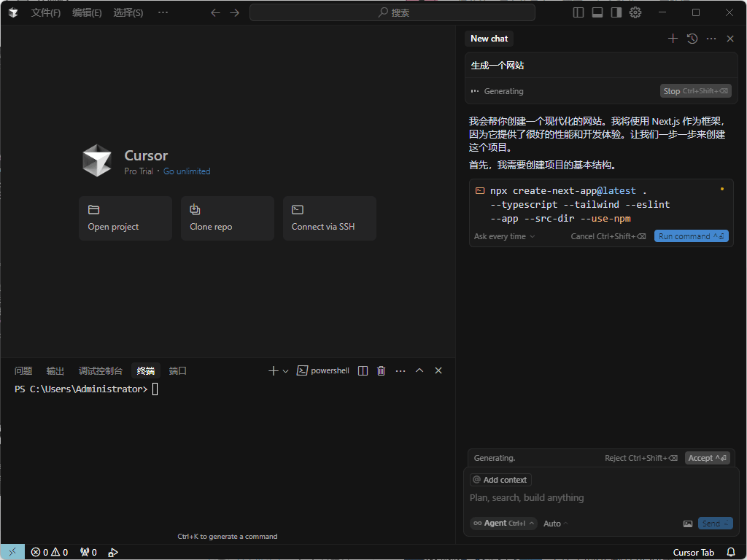Open Cursor settings gear
Screen dimensions: 747x560
(635, 12)
